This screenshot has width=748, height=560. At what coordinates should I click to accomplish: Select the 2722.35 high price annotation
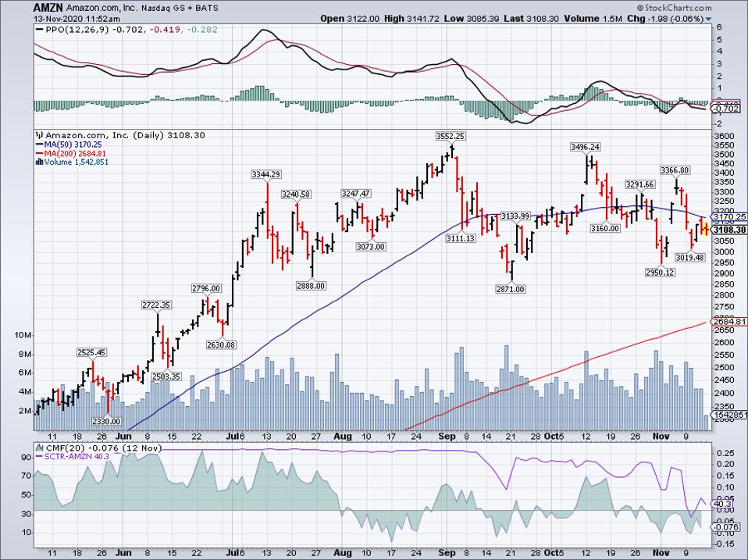pos(156,305)
